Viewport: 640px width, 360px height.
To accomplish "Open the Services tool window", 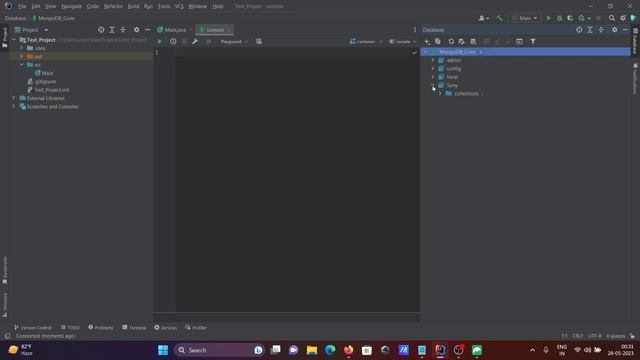I will (166, 327).
